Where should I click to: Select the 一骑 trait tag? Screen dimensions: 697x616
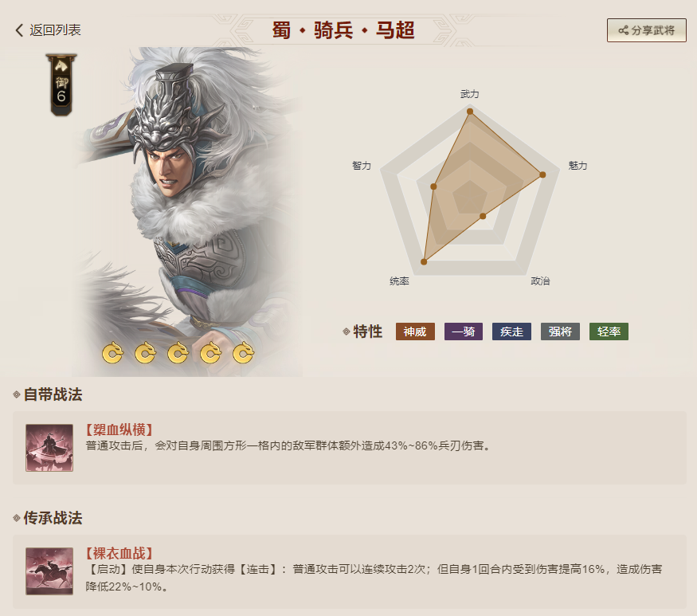pos(463,332)
